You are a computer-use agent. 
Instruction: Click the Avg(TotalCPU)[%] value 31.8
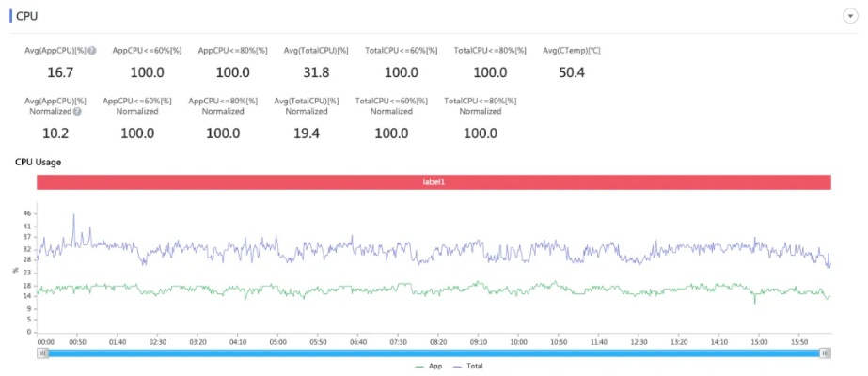pyautogui.click(x=317, y=72)
